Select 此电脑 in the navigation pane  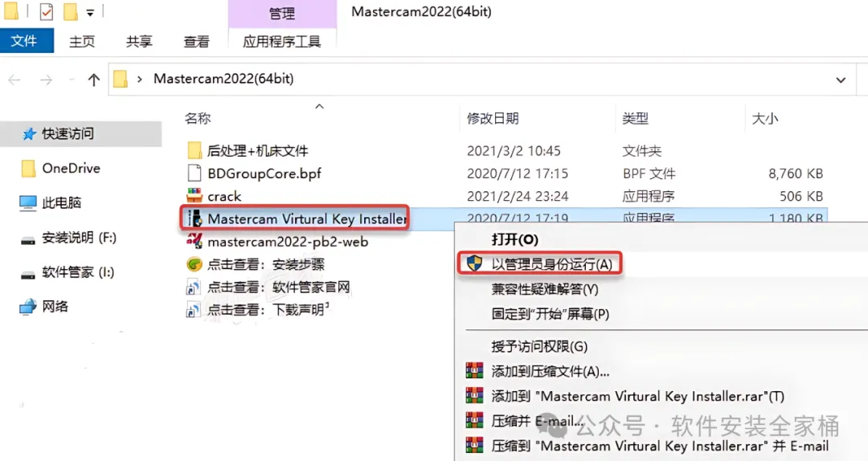61,202
